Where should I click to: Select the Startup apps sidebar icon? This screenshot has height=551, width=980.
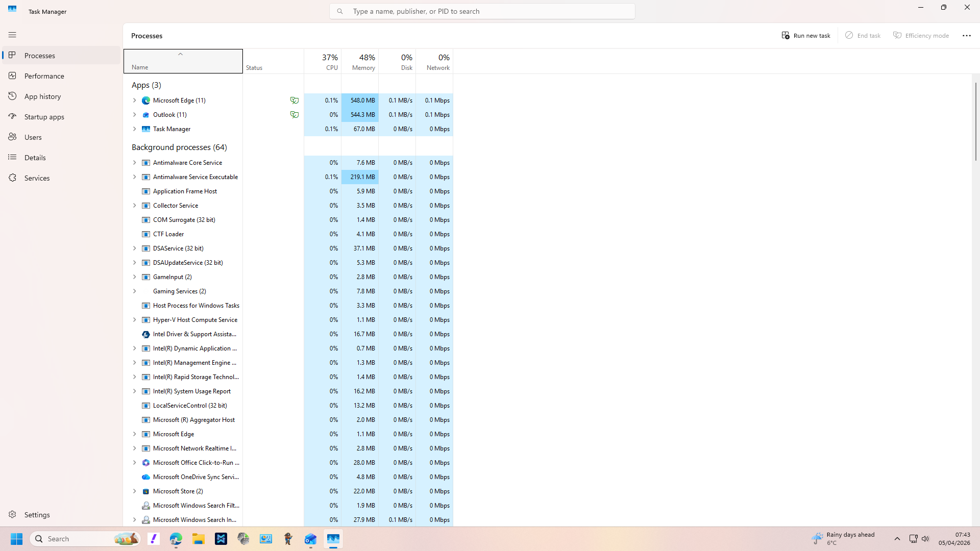pos(12,116)
